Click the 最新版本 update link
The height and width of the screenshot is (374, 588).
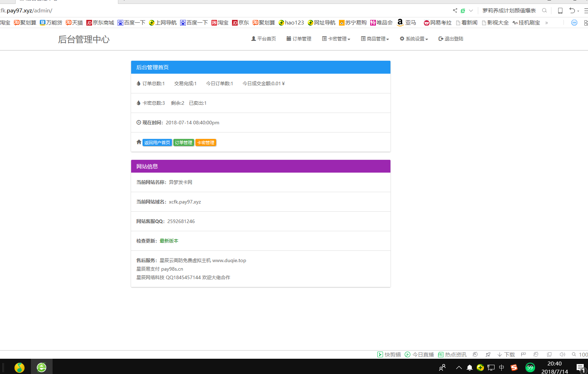[169, 241]
